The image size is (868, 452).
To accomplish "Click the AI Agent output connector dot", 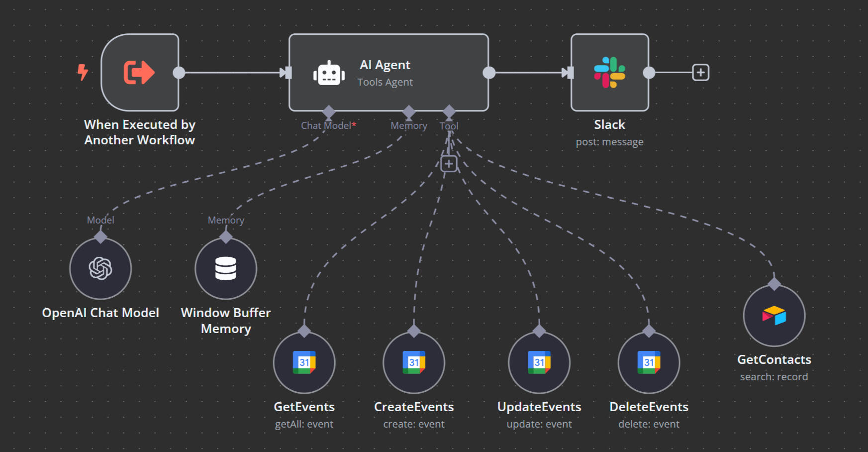I will coord(489,73).
